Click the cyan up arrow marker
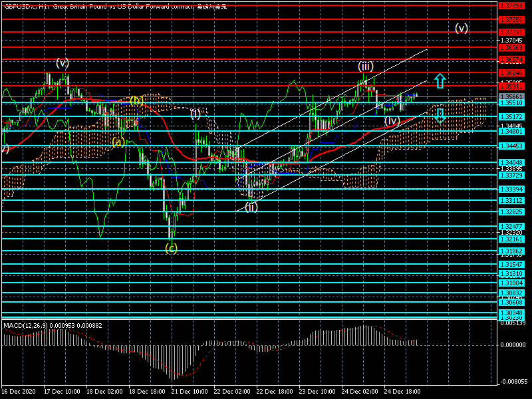 point(440,80)
